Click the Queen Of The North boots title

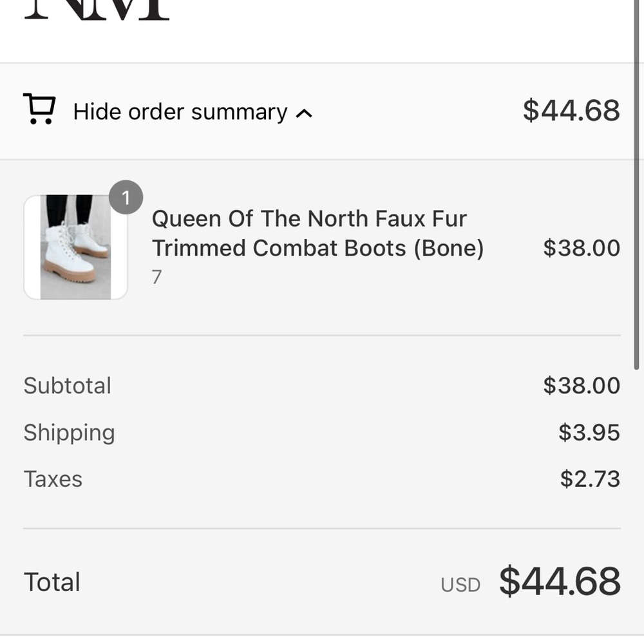coord(317,233)
